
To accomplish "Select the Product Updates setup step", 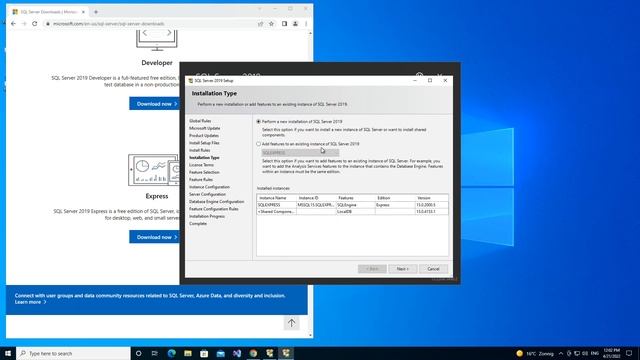I will point(204,136).
